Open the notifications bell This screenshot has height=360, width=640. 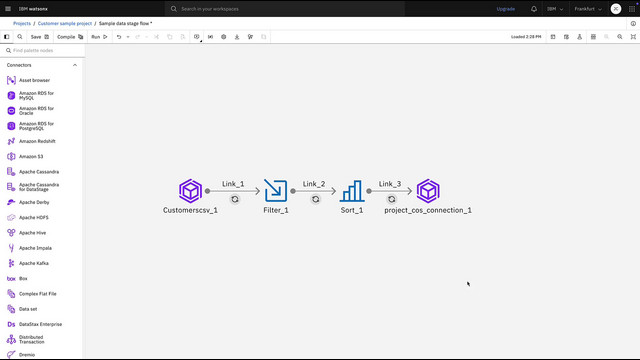tap(534, 9)
